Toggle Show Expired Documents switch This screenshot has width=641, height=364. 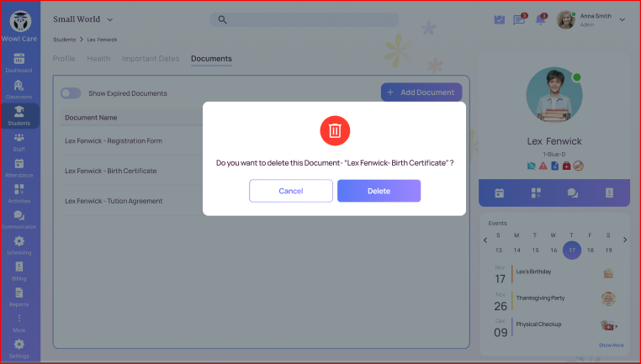(71, 93)
